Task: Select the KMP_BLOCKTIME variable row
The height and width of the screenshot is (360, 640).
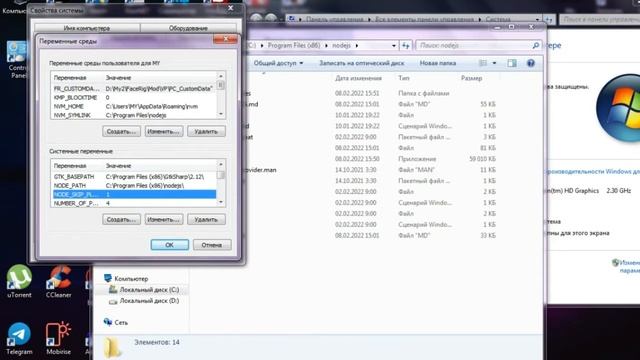Action: [134, 98]
